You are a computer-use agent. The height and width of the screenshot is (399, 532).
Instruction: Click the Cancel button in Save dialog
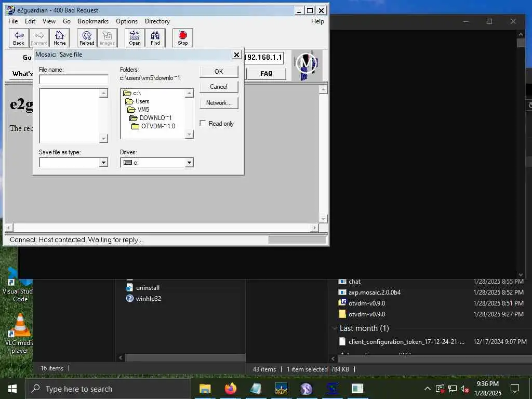pyautogui.click(x=219, y=87)
